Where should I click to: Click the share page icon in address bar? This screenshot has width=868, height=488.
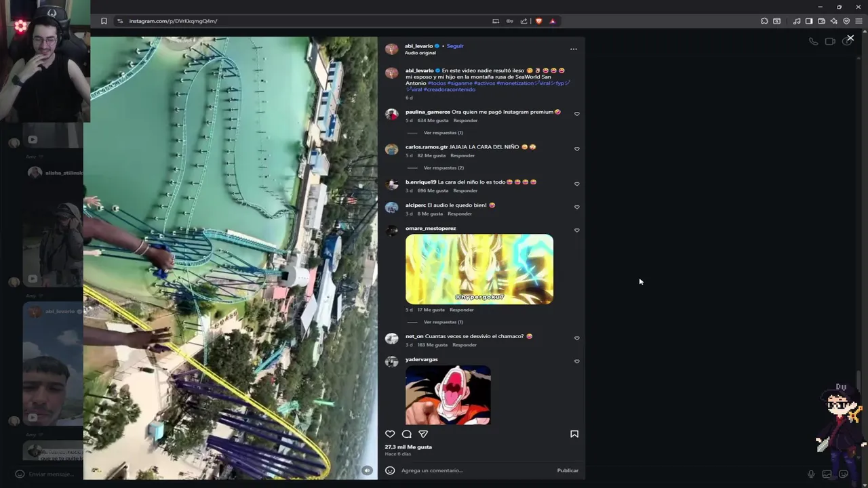(524, 21)
